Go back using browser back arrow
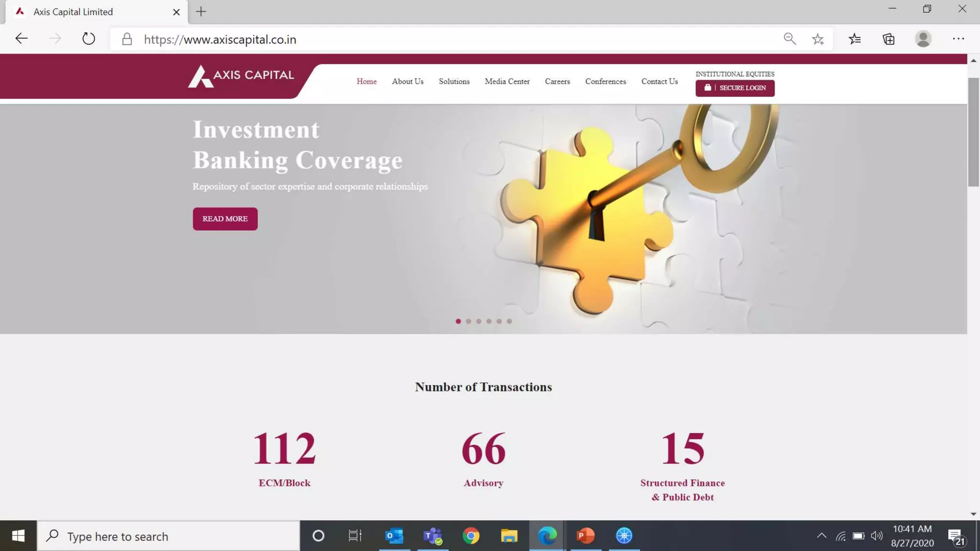The height and width of the screenshot is (551, 980). click(x=21, y=39)
